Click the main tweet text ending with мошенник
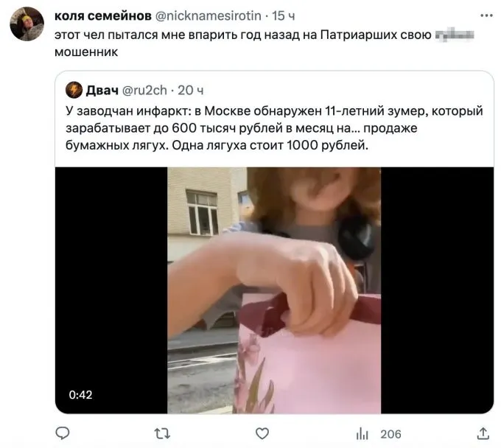The height and width of the screenshot is (448, 501). click(x=264, y=43)
